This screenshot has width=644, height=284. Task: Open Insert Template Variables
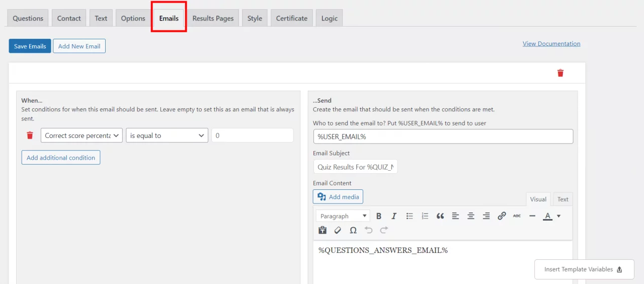pos(584,269)
